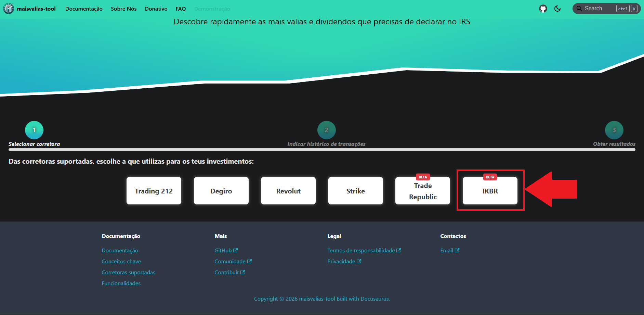Open footer Comunidade link

click(233, 262)
